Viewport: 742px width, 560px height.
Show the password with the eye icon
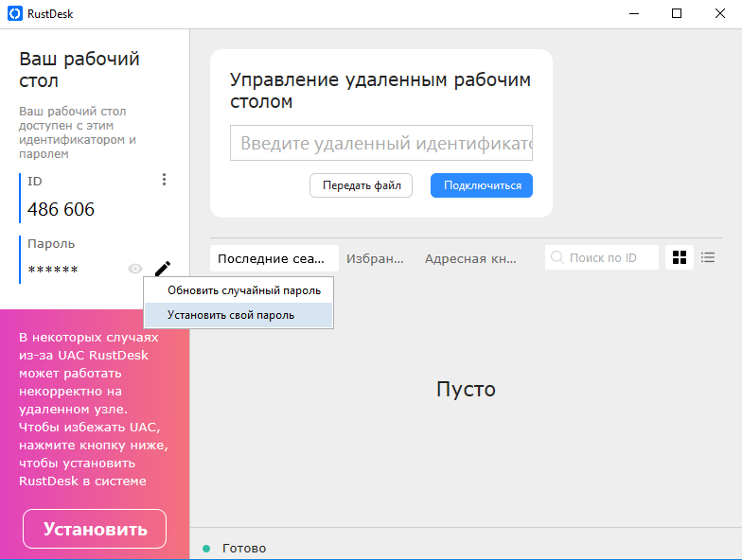point(134,269)
